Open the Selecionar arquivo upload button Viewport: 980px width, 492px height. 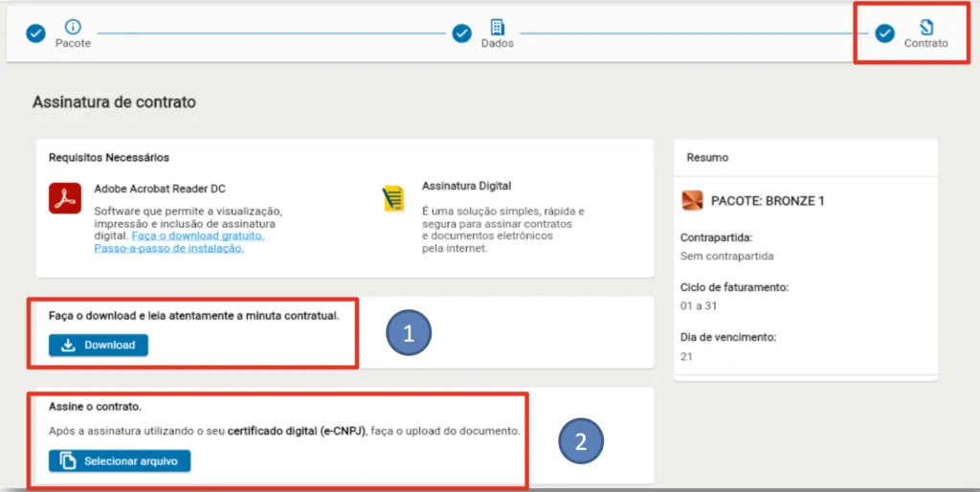coord(120,461)
